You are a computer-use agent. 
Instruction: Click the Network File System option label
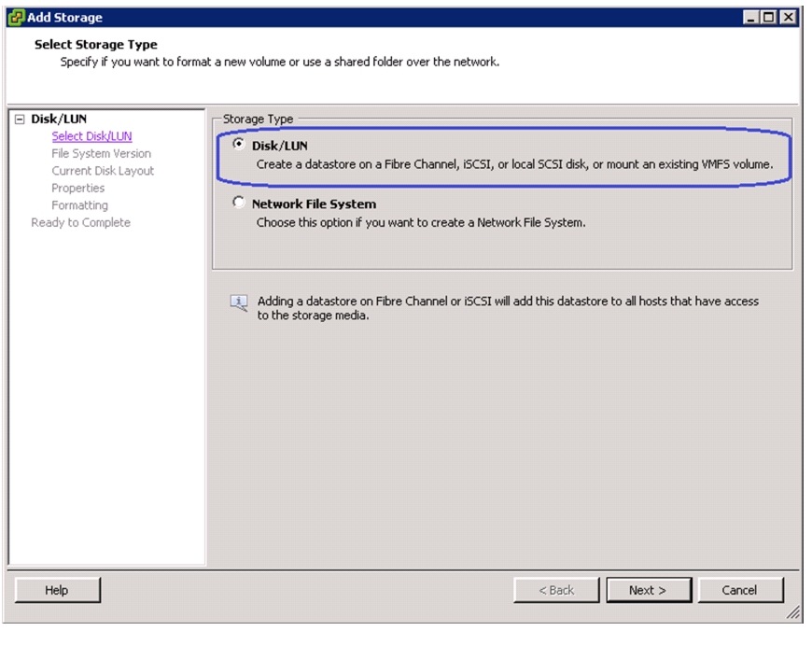pyautogui.click(x=314, y=204)
